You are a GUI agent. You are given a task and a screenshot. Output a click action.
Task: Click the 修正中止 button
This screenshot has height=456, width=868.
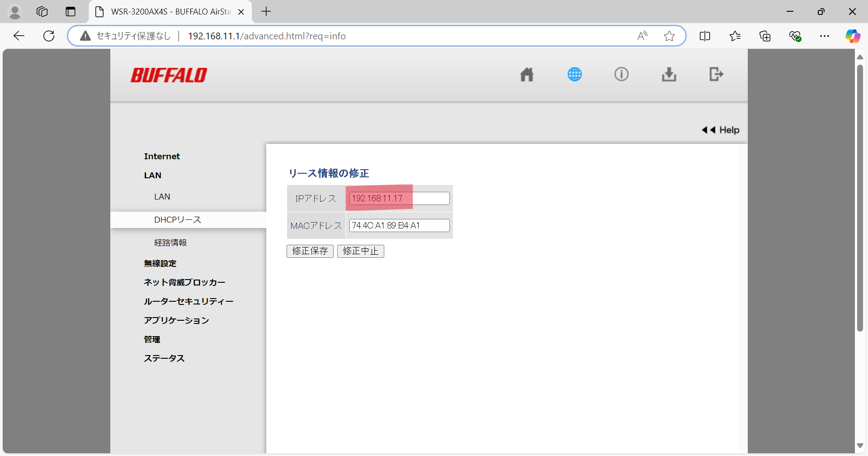coord(360,251)
